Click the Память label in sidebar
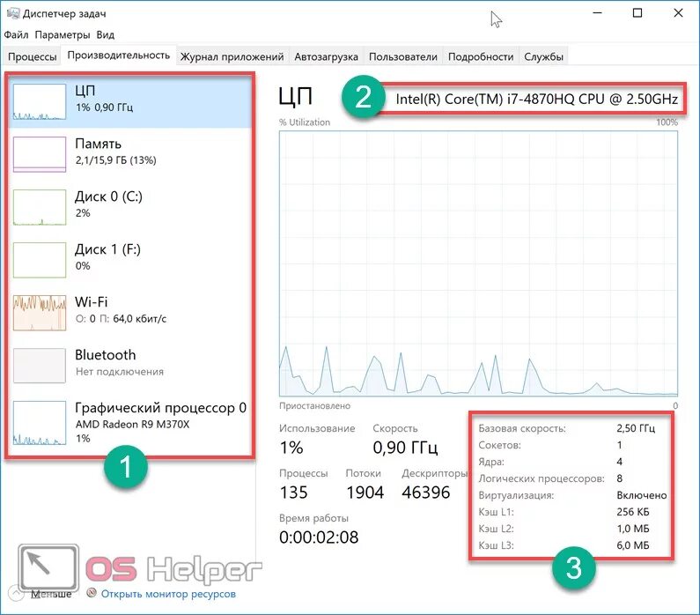This screenshot has height=615, width=700. [99, 144]
